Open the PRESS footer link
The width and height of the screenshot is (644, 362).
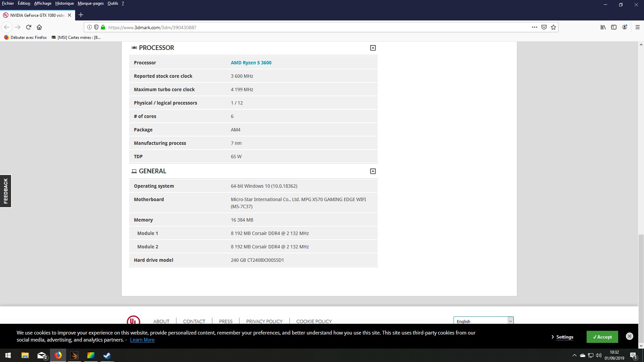(x=226, y=321)
